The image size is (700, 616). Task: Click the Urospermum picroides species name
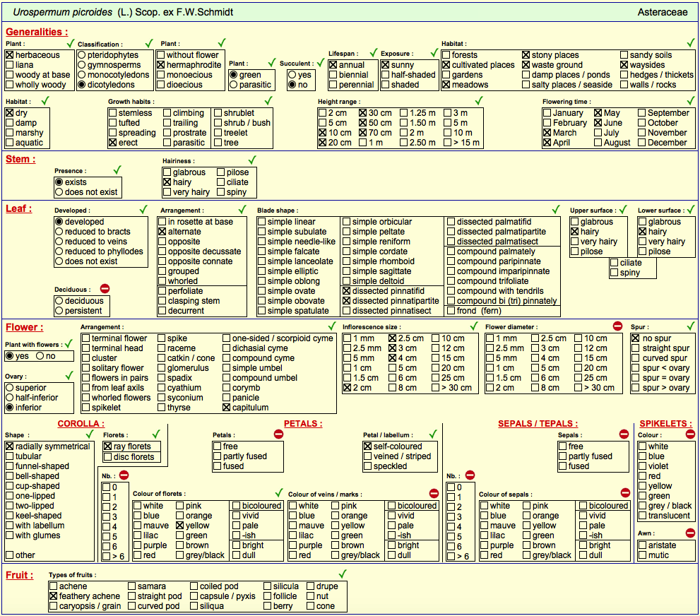coord(62,13)
